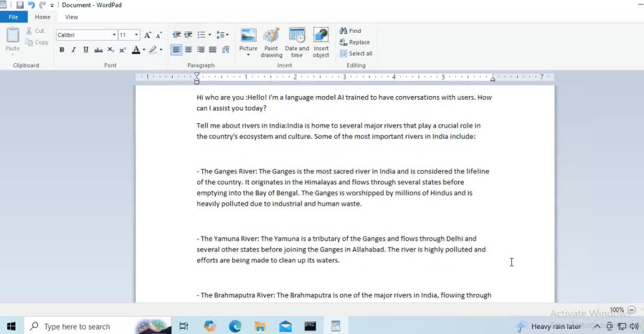Insert a Paint drawing

coord(271,43)
